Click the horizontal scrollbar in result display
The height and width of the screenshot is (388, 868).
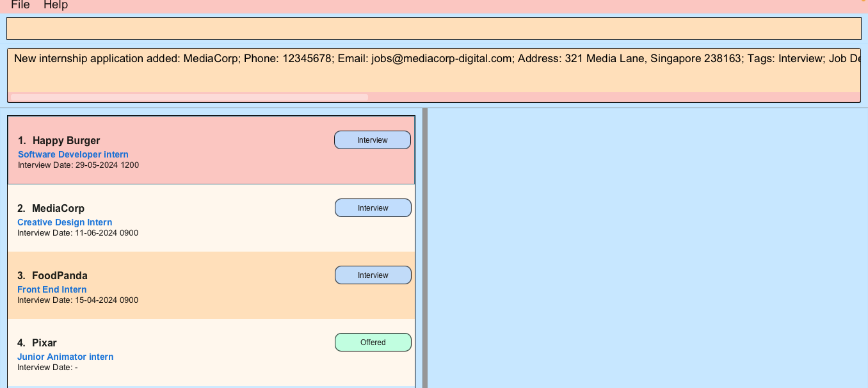click(x=189, y=97)
